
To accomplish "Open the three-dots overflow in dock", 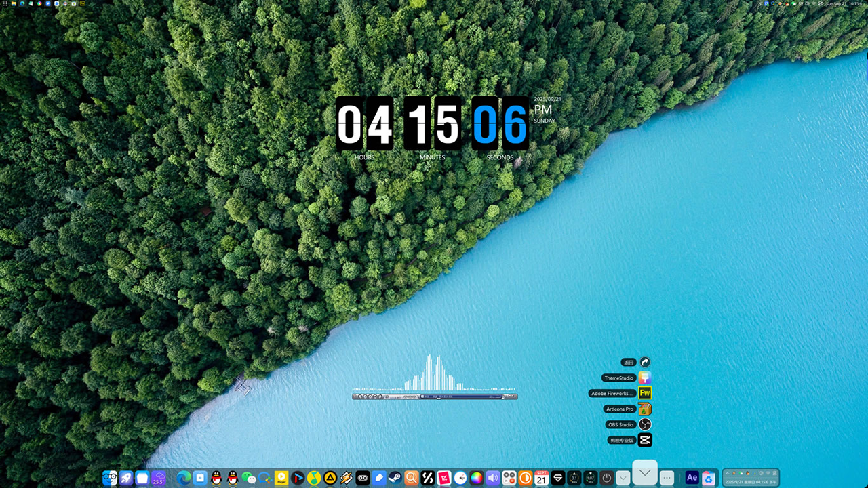I will 667,478.
